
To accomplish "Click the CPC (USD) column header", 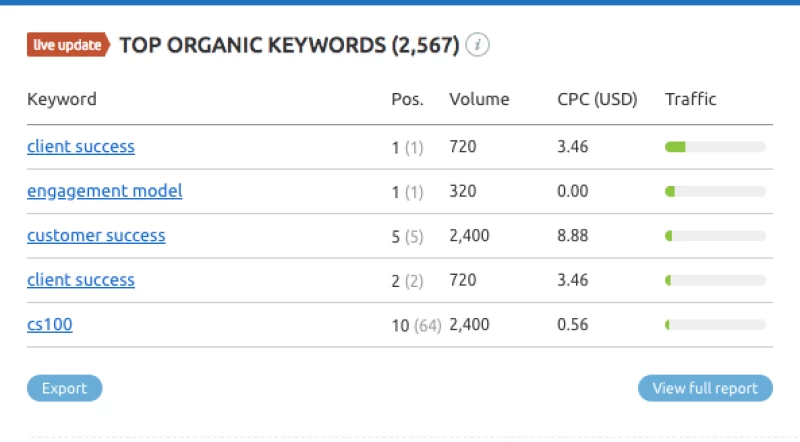I will tap(597, 99).
